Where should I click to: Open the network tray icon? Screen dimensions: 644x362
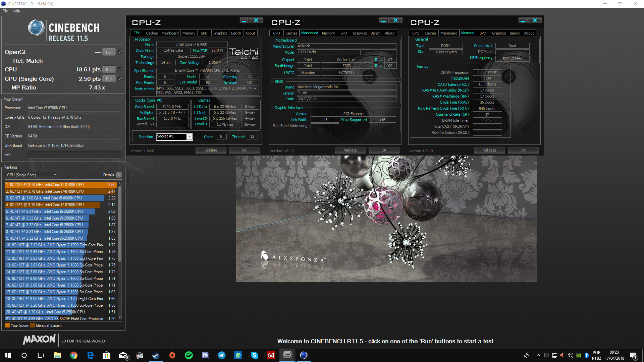(x=554, y=355)
